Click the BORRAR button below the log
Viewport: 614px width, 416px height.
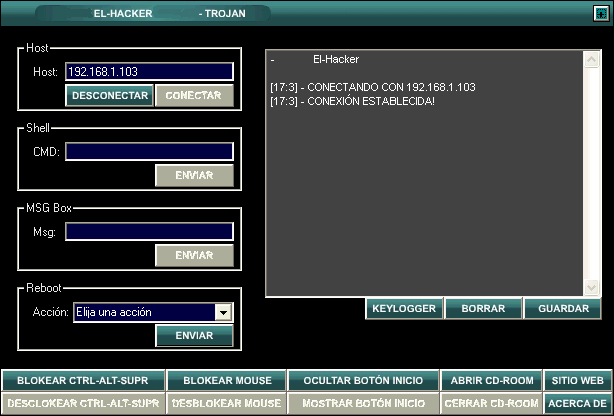(483, 309)
